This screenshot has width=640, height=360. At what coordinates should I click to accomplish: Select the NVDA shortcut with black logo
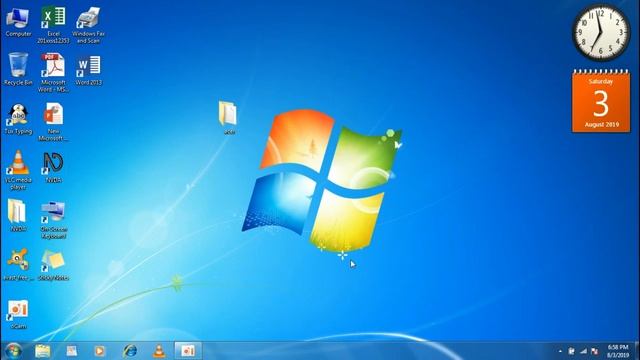(53, 167)
